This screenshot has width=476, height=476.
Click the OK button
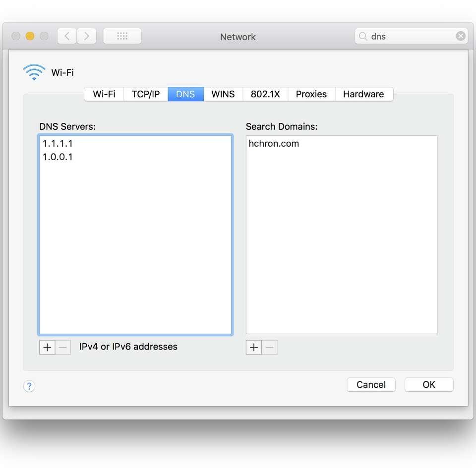pos(428,384)
